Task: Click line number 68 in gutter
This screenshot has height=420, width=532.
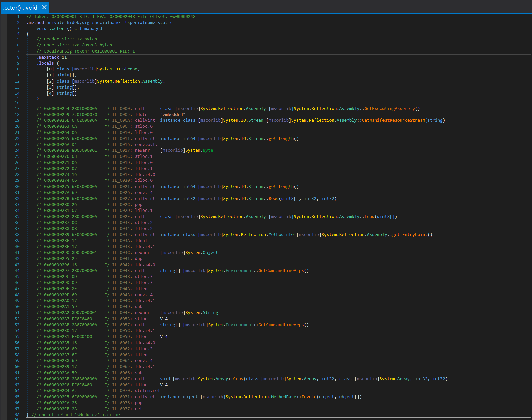Action: click(17, 415)
